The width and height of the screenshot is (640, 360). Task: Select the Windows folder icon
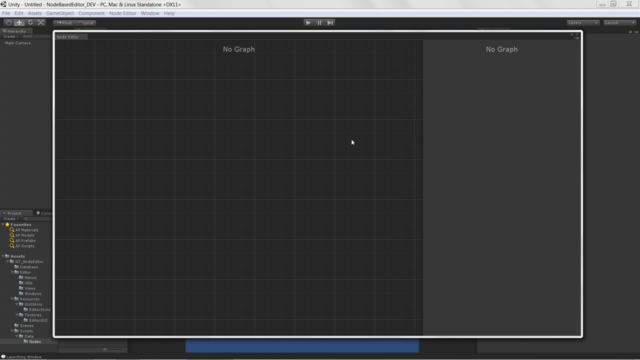(21, 293)
